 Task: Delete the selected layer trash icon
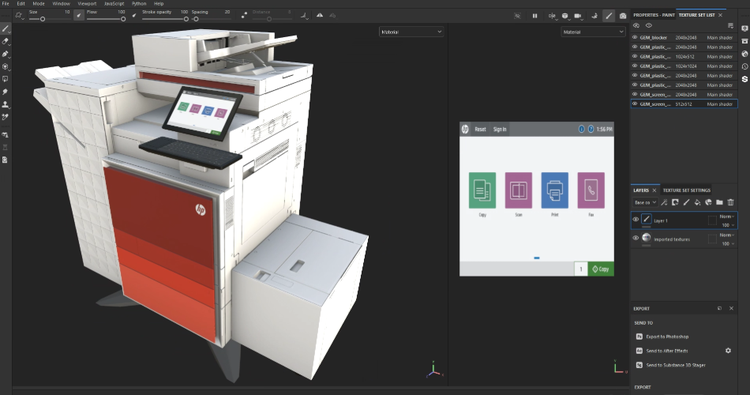coord(730,202)
